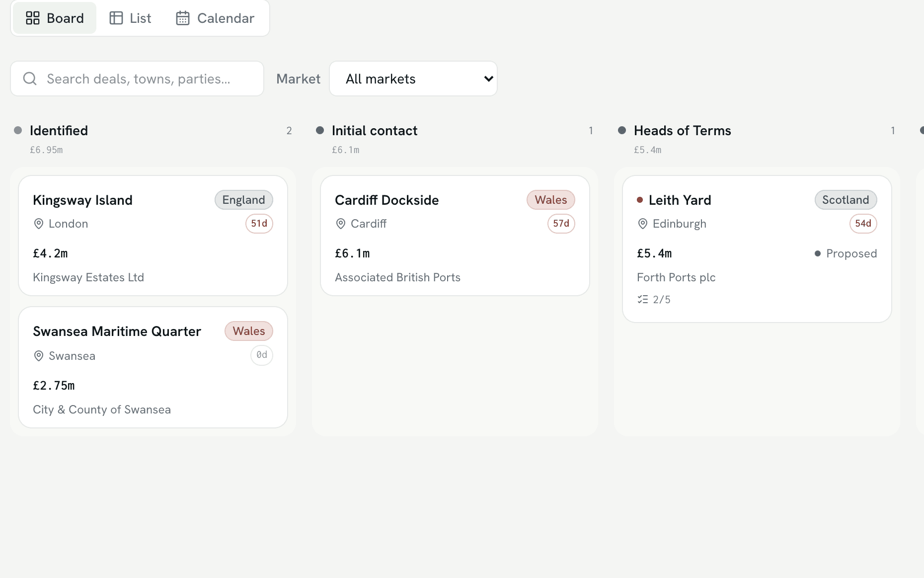This screenshot has height=578, width=924.
Task: Click Forth Ports plc party name
Action: point(676,277)
